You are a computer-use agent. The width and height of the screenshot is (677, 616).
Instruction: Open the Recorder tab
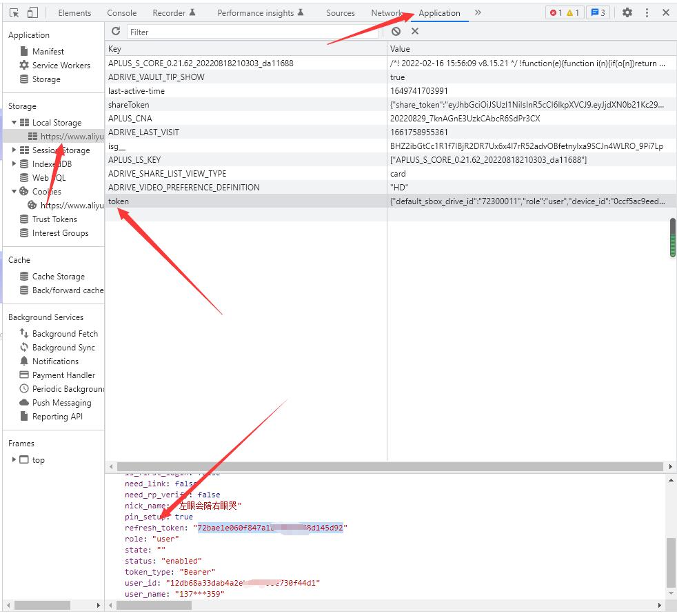[x=174, y=13]
